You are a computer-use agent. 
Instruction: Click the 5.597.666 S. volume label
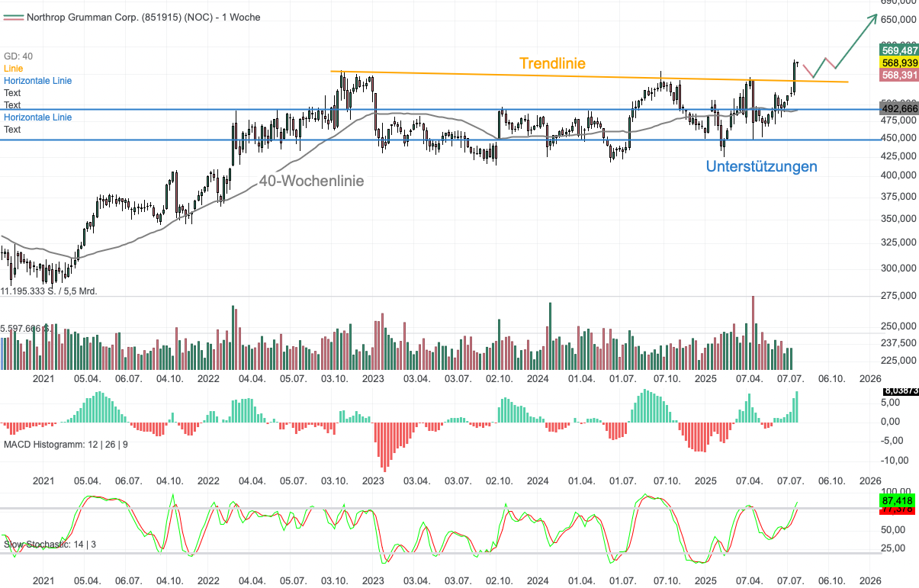[x=26, y=329]
